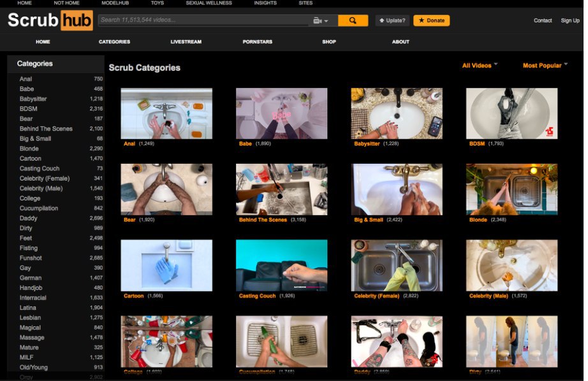Image resolution: width=588 pixels, height=381 pixels.
Task: Open INSIGHTS in the top bar
Action: 265,3
